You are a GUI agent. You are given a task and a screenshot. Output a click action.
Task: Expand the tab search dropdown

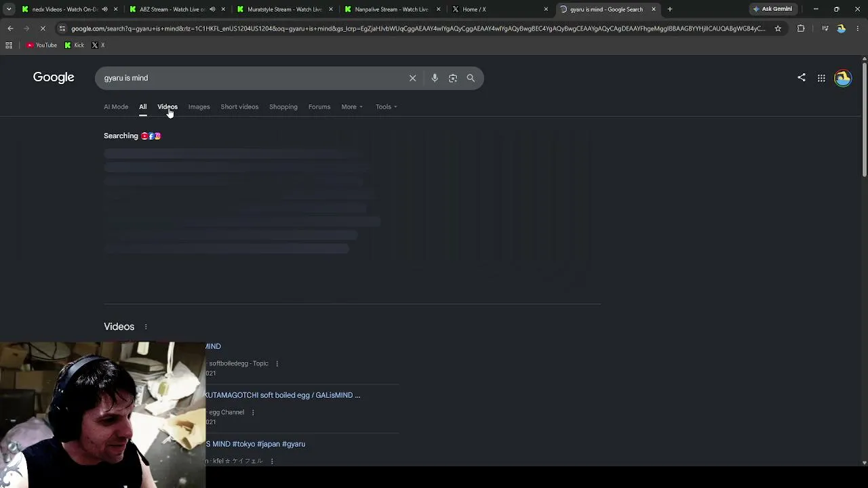point(9,9)
